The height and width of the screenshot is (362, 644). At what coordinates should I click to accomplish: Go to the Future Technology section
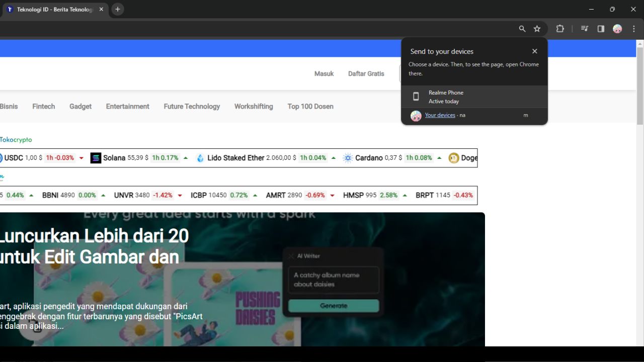192,106
